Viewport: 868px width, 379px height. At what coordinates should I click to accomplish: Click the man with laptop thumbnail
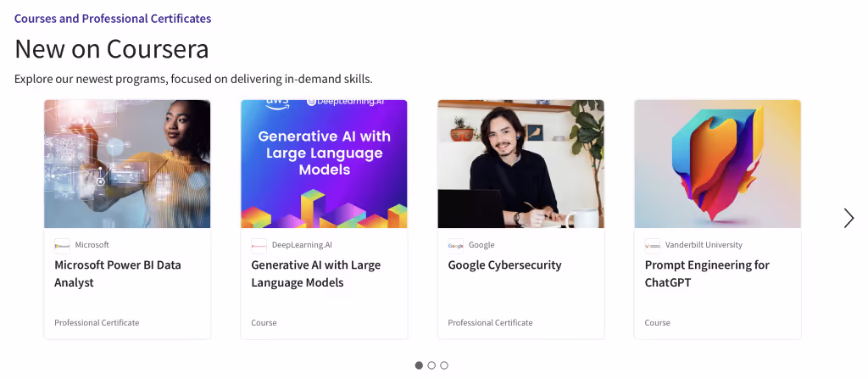521,164
